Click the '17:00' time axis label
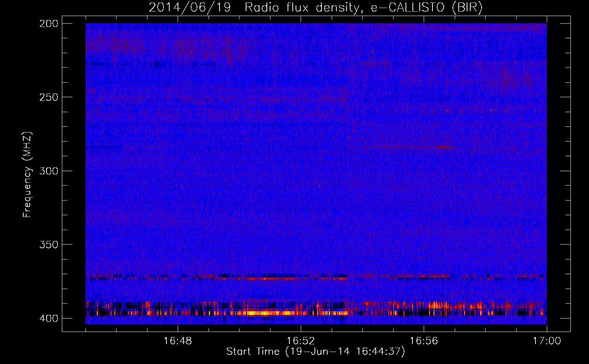 [x=547, y=341]
